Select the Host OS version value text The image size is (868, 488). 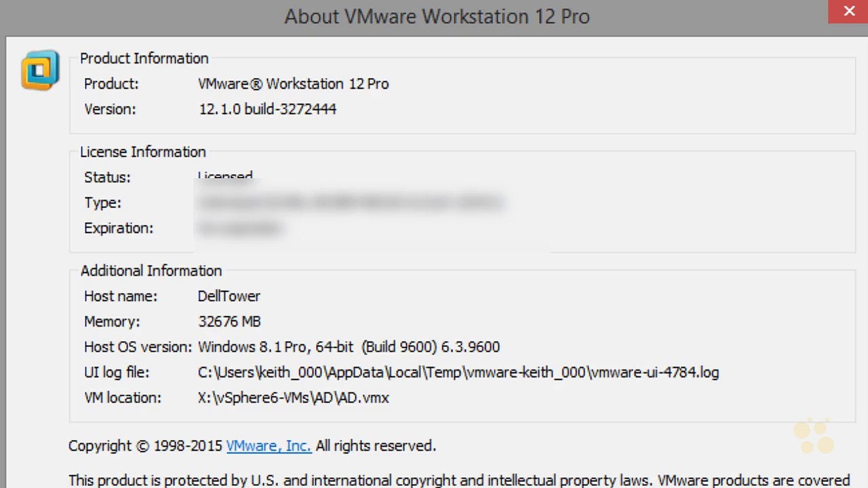click(349, 347)
